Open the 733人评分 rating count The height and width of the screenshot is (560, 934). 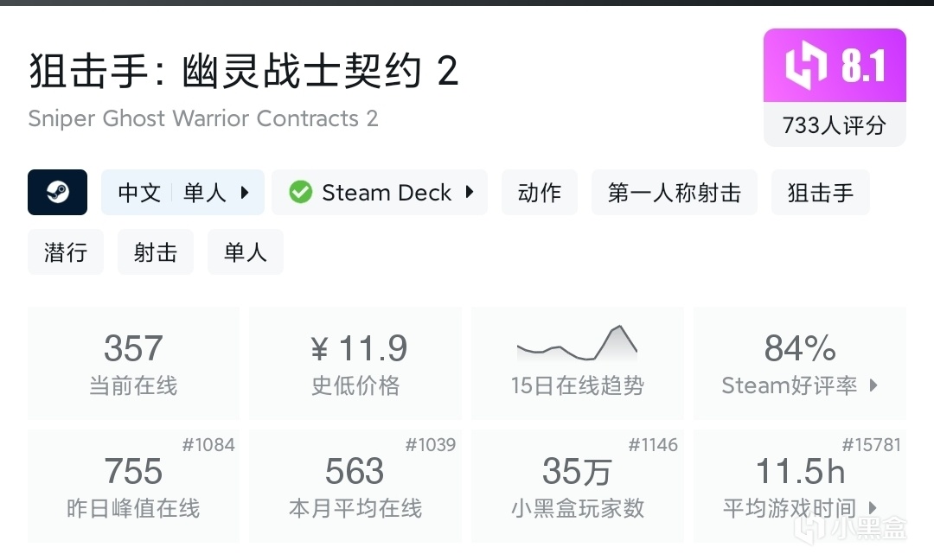(x=835, y=125)
